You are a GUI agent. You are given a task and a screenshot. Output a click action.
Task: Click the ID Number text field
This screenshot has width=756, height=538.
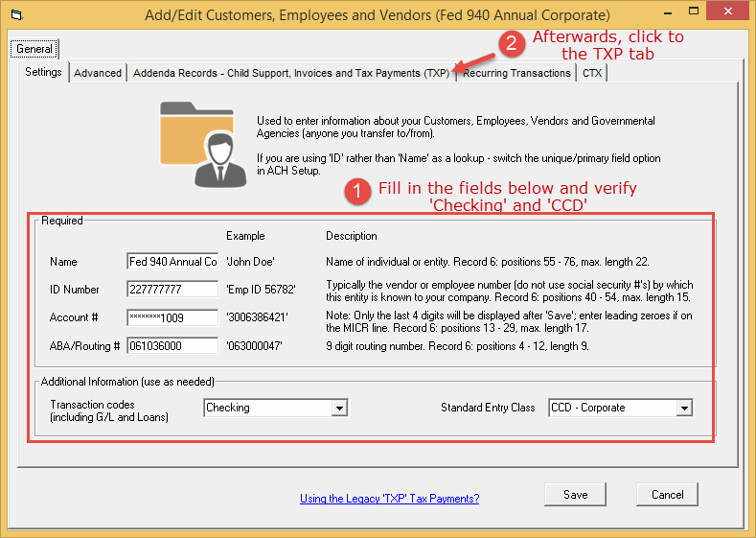[172, 290]
